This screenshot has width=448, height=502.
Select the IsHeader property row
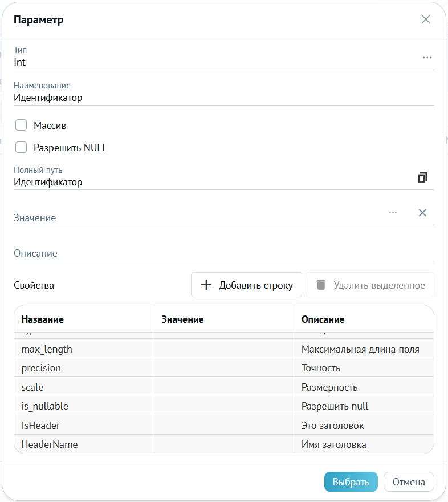pyautogui.click(x=224, y=426)
